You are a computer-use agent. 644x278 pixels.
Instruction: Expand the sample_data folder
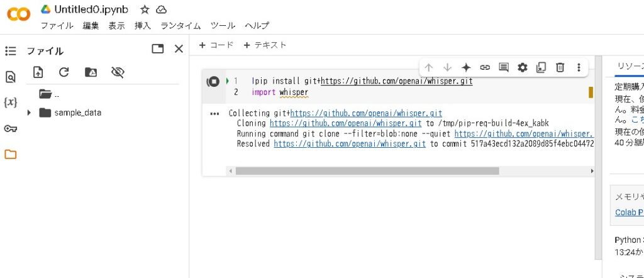29,113
